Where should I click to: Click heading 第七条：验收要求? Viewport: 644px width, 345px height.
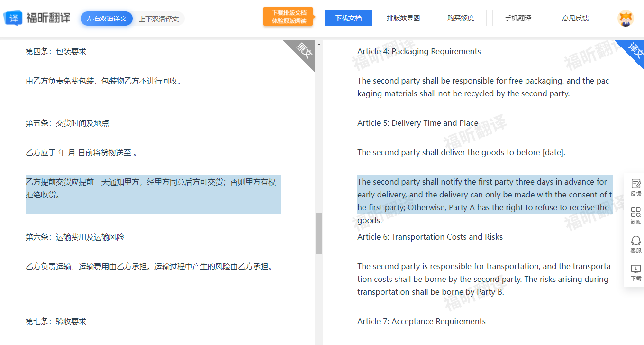coord(56,322)
